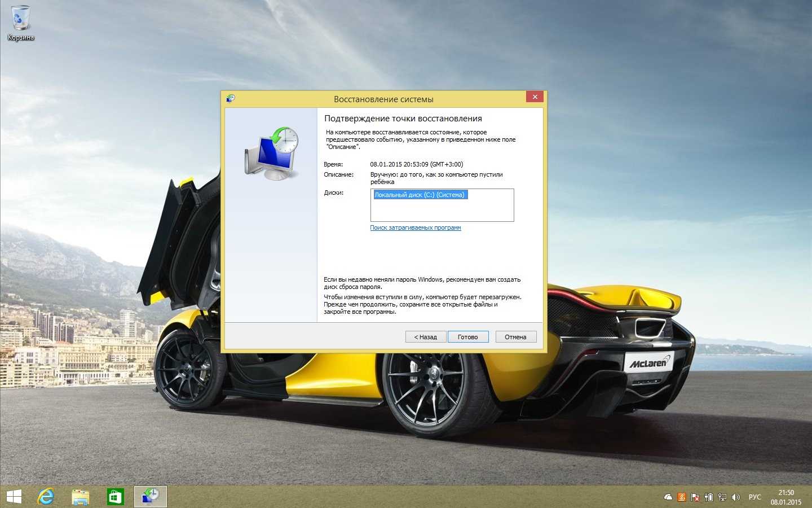Open the network connection tray icon
Screen dimensions: 812x508
coord(722,497)
